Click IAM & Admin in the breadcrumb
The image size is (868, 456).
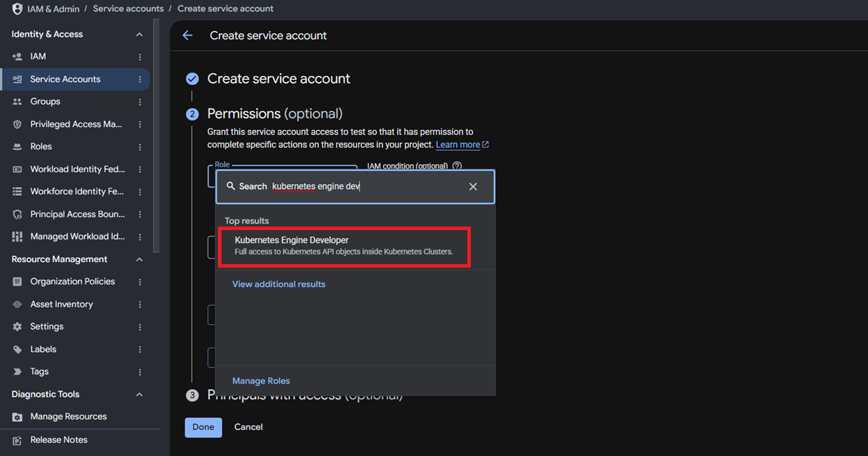point(53,9)
